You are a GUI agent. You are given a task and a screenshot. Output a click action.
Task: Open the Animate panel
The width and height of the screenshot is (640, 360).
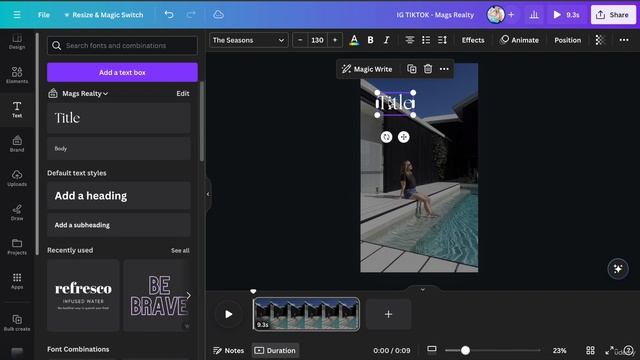tap(519, 40)
